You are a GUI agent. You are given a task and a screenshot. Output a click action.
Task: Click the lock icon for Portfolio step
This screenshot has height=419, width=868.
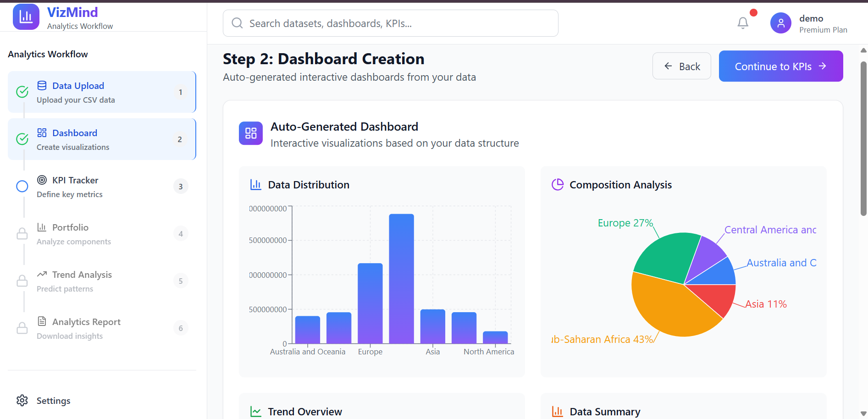(x=22, y=233)
